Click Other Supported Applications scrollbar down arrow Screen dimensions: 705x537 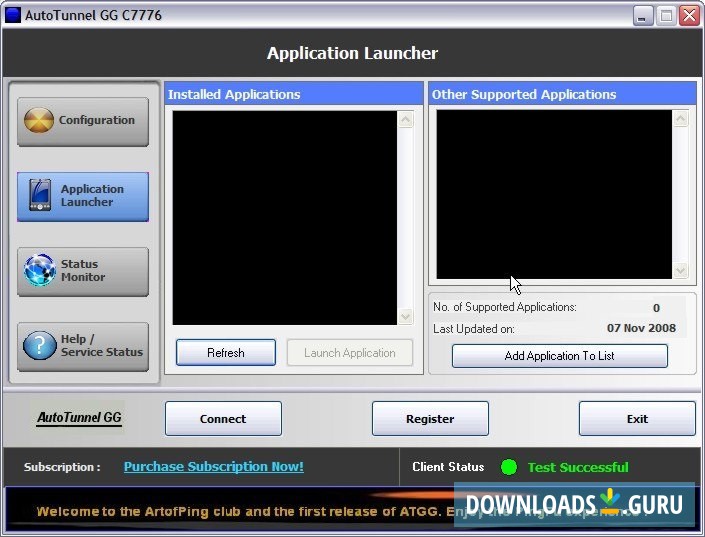coord(680,271)
